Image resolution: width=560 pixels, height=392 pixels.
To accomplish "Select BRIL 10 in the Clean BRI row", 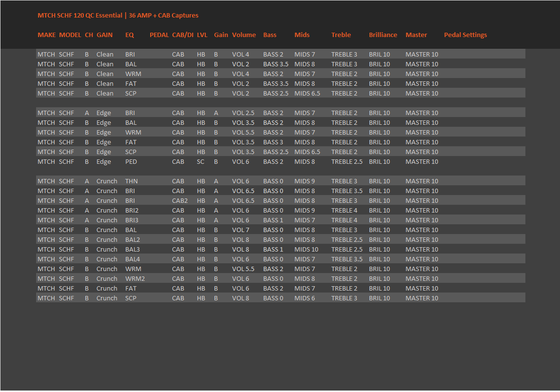I will point(379,54).
